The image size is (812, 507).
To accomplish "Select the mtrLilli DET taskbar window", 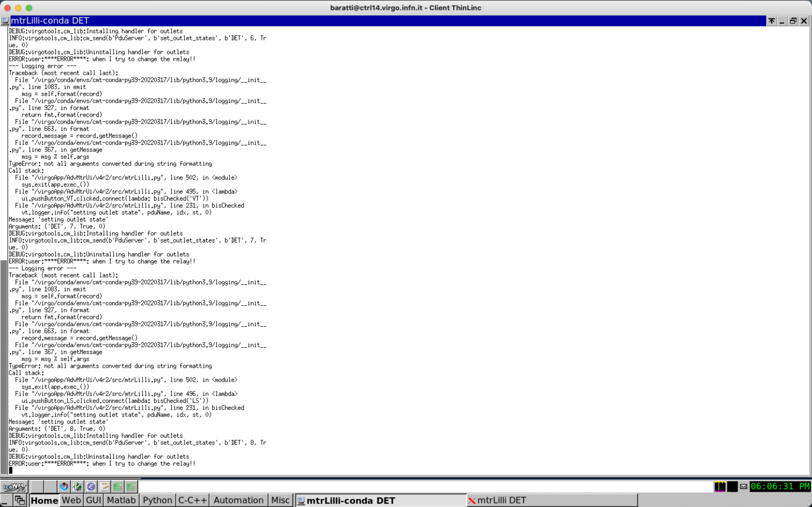I will point(501,500).
